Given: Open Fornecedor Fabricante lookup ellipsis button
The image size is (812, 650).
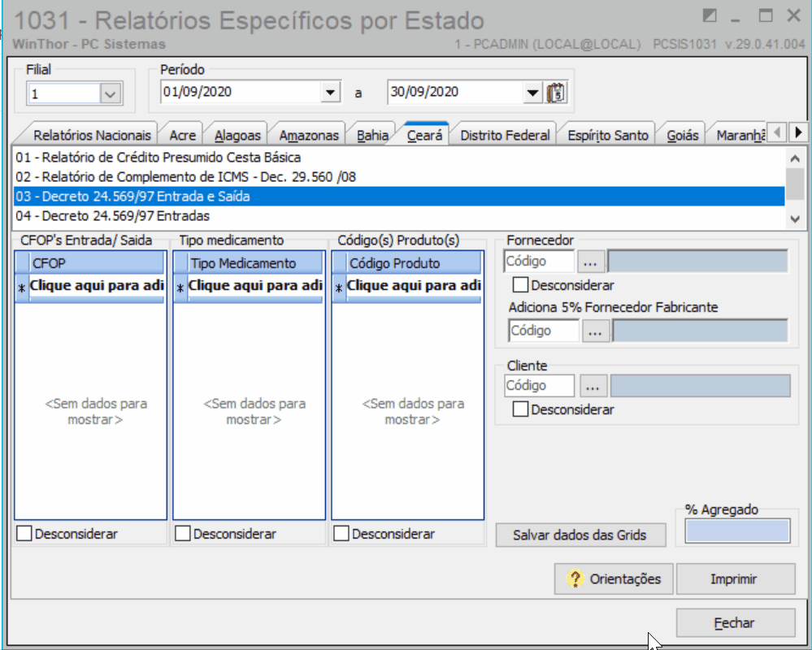Looking at the screenshot, I should (x=595, y=331).
